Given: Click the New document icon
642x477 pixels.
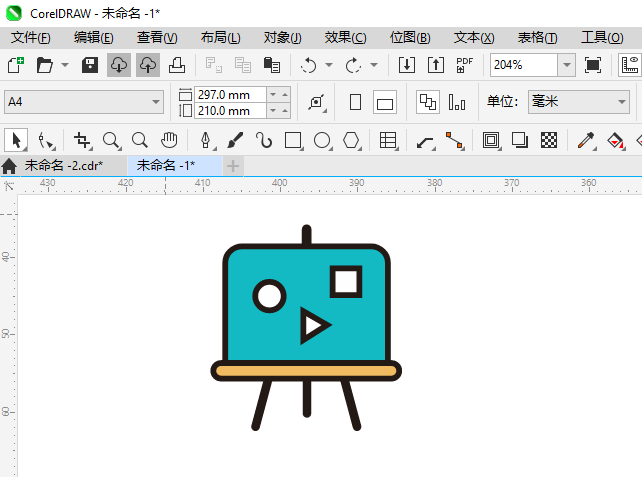Looking at the screenshot, I should coord(16,65).
